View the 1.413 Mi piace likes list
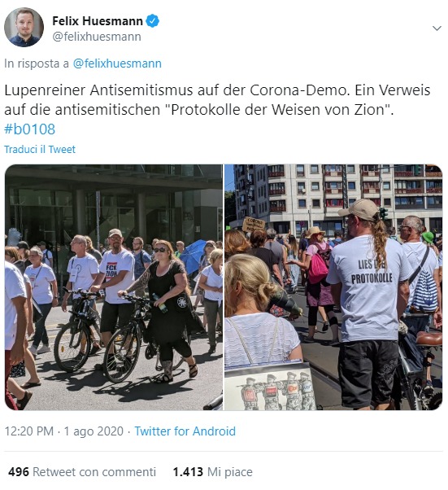 [212, 472]
